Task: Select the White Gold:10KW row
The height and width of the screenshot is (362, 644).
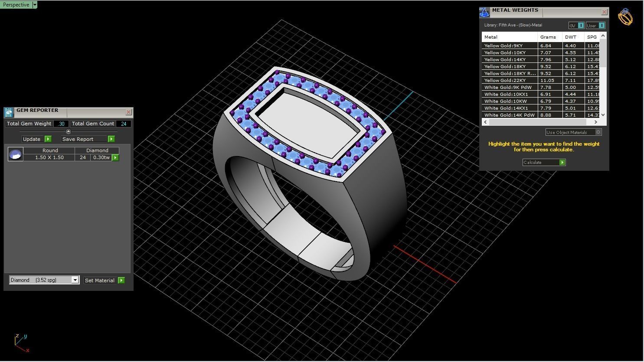Action: [x=541, y=101]
